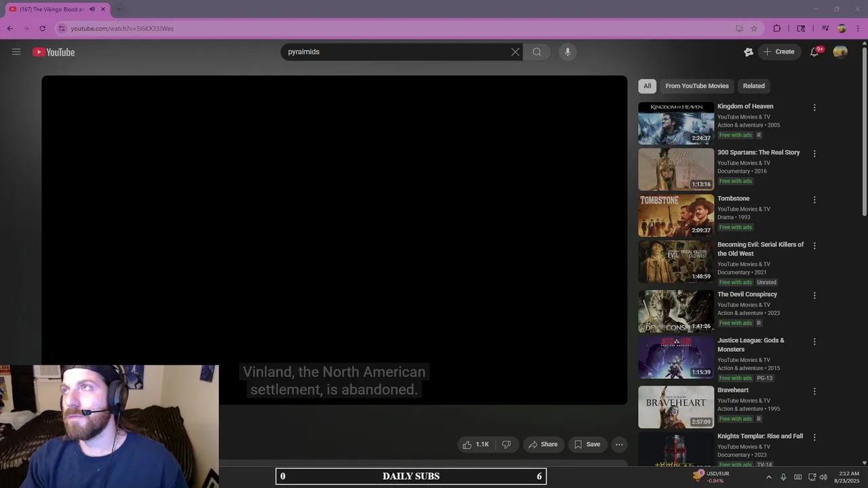Open Justice League: Gods & Monsters thumbnail
Screen dimensions: 868x488
(676, 357)
